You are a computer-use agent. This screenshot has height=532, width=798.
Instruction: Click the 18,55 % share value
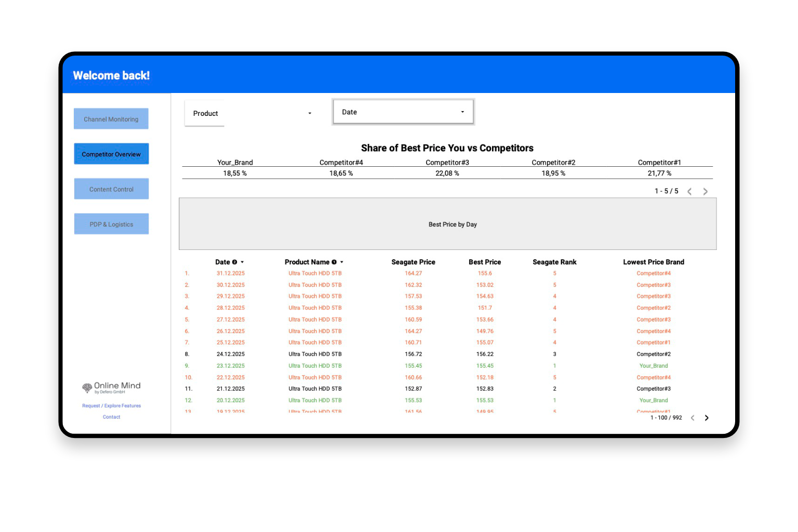click(x=235, y=174)
